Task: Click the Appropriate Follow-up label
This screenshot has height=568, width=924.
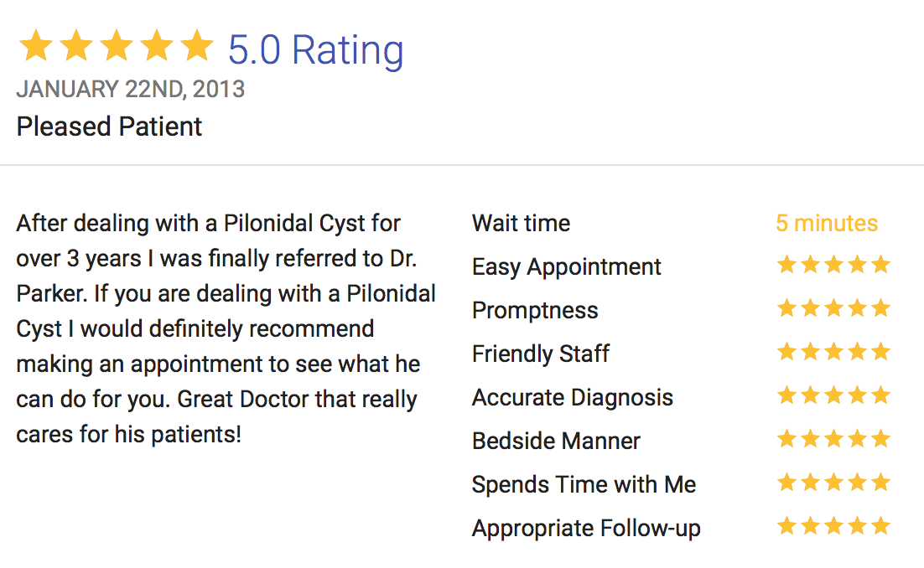Action: 586,529
